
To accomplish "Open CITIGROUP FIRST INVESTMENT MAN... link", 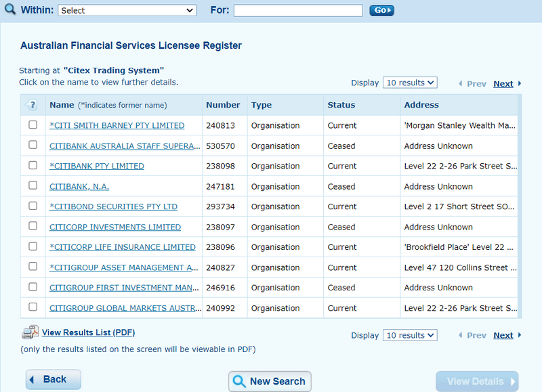I will (x=124, y=287).
